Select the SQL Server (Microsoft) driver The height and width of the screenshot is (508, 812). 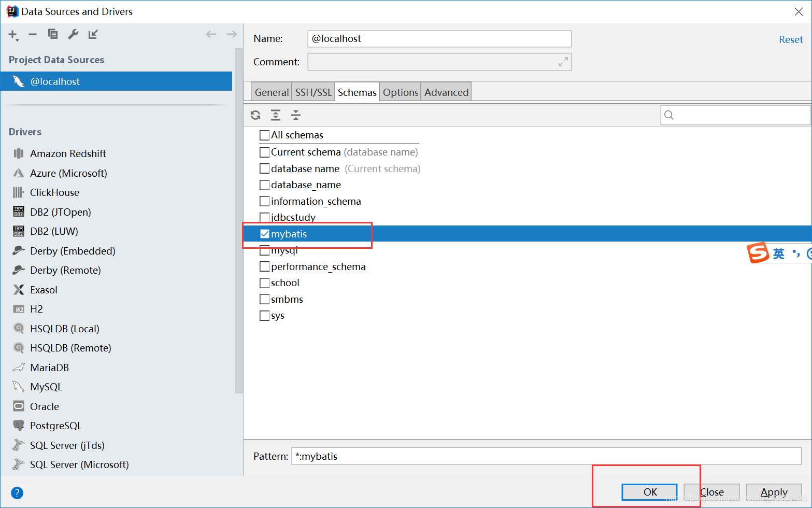(79, 464)
